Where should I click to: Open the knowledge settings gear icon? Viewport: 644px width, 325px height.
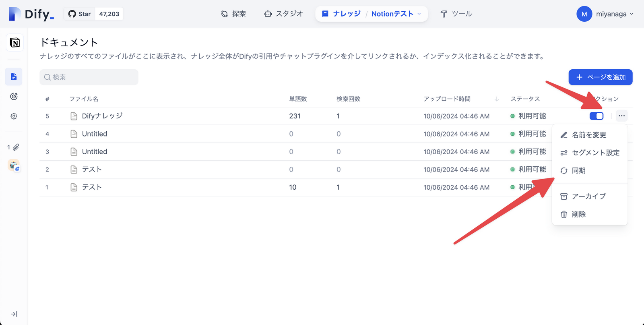14,116
